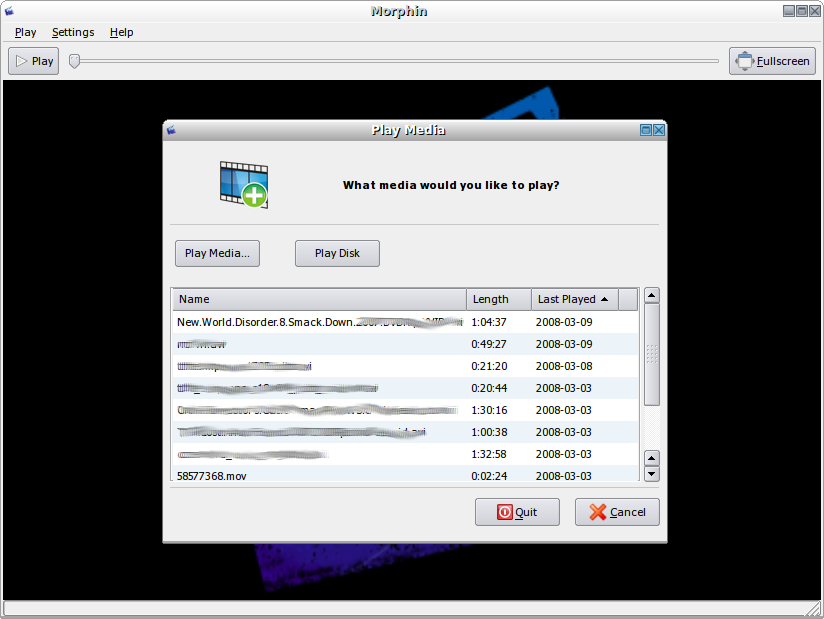Cancel the Play Media dialog
This screenshot has height=619, width=824.
click(617, 512)
